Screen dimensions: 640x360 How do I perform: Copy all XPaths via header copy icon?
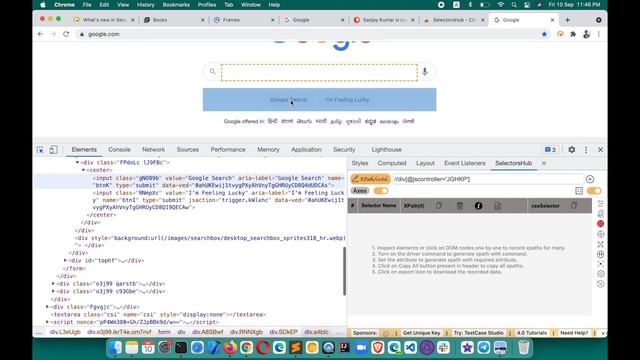pyautogui.click(x=438, y=206)
